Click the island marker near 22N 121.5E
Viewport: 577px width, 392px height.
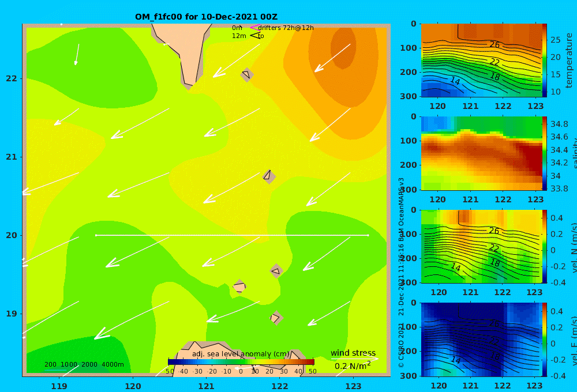point(247,74)
